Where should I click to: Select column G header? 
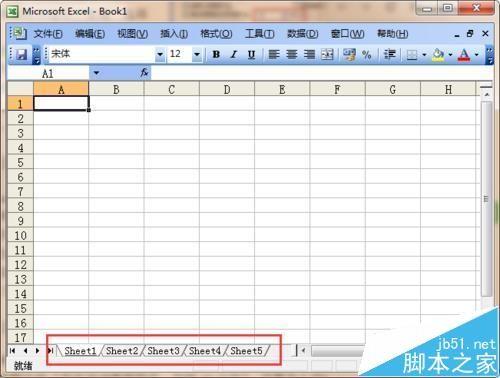click(393, 89)
